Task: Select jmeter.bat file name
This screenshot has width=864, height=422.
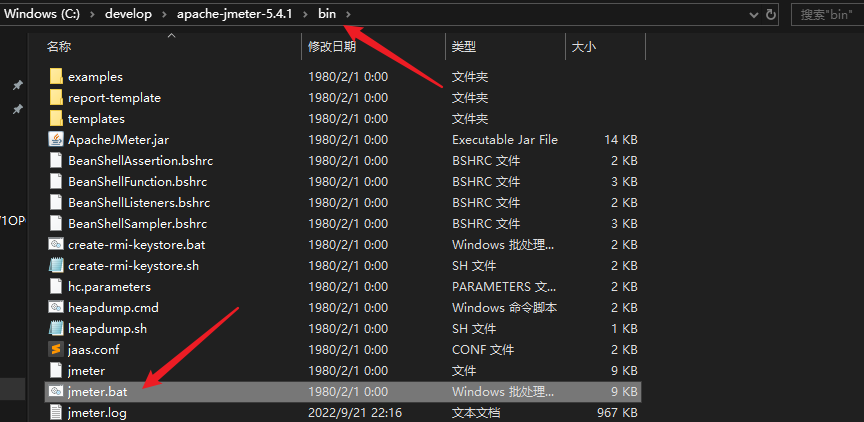Action: [x=98, y=392]
